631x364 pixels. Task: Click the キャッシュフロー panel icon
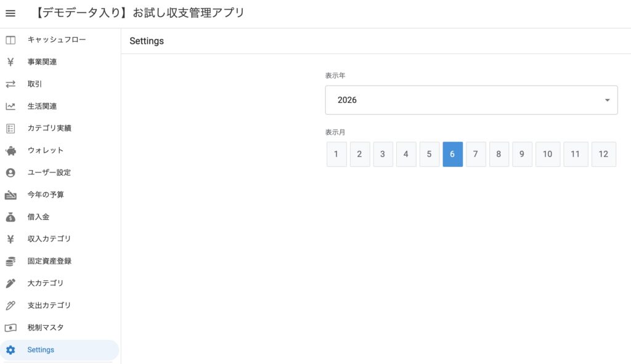click(x=10, y=40)
